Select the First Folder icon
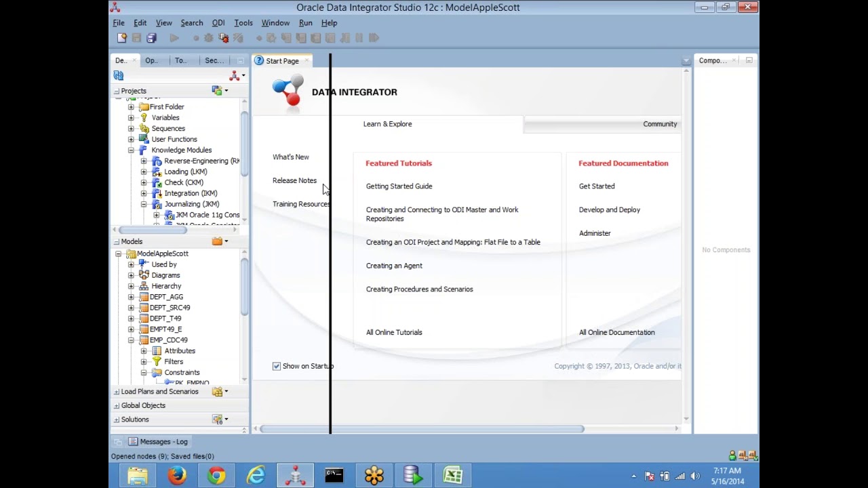 click(144, 107)
